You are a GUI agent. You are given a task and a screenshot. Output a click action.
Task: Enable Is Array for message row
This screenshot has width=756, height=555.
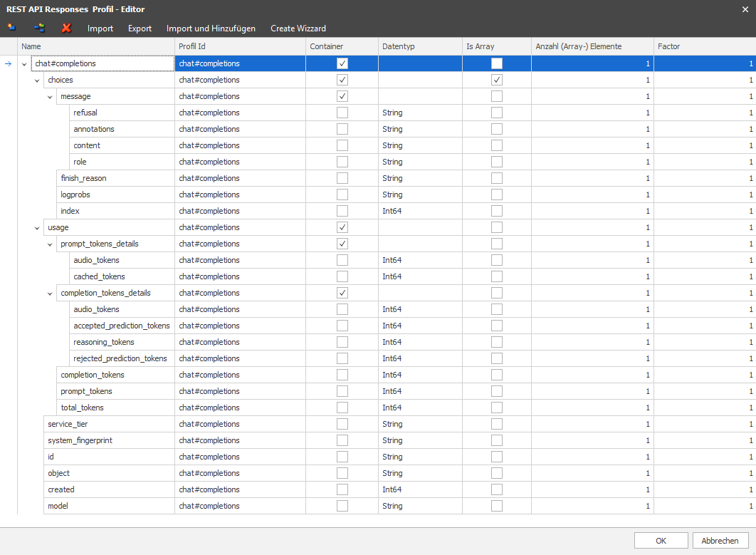[497, 96]
